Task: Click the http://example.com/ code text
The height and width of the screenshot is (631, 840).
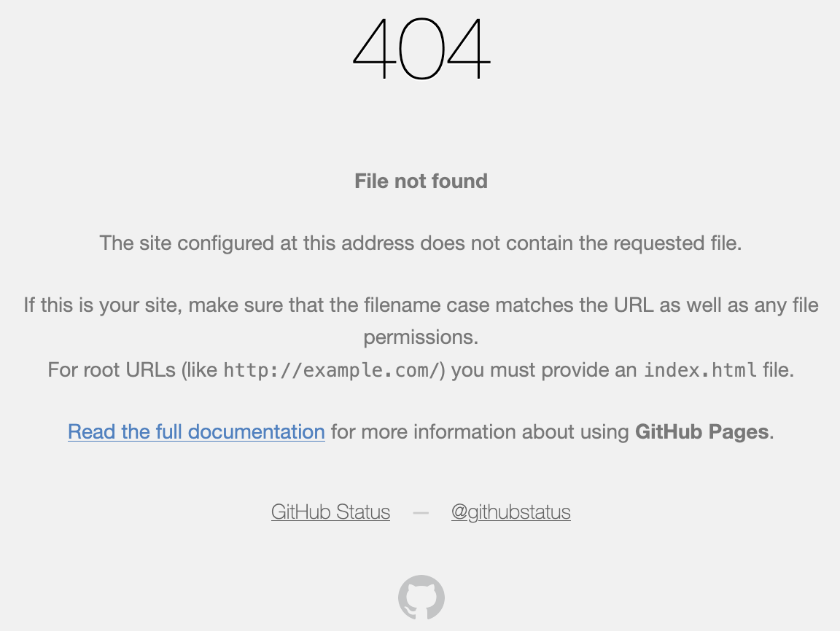Action: coord(333,370)
